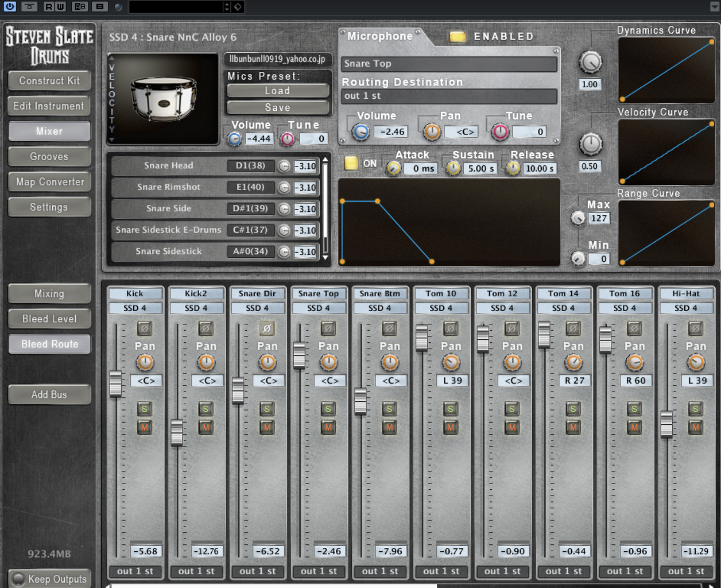Open the Settings page
The width and height of the screenshot is (721, 588).
pyautogui.click(x=49, y=207)
